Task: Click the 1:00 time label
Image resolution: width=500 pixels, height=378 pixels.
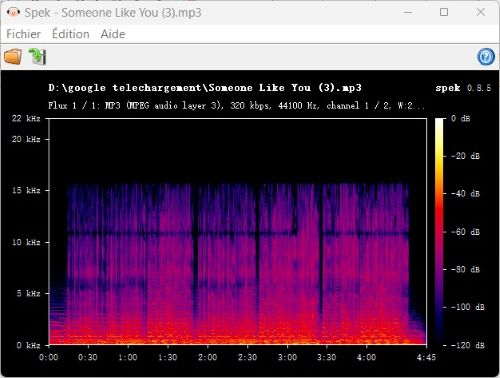Action: 128,357
